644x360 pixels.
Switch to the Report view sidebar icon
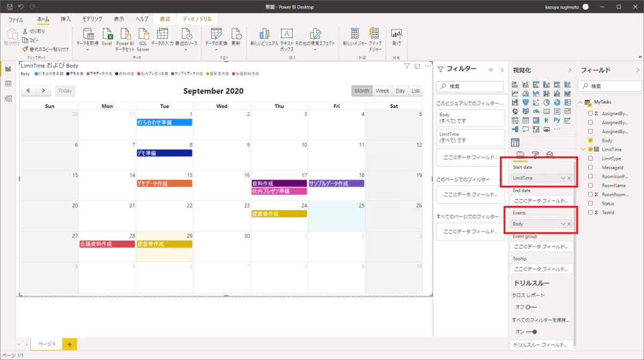tap(8, 68)
